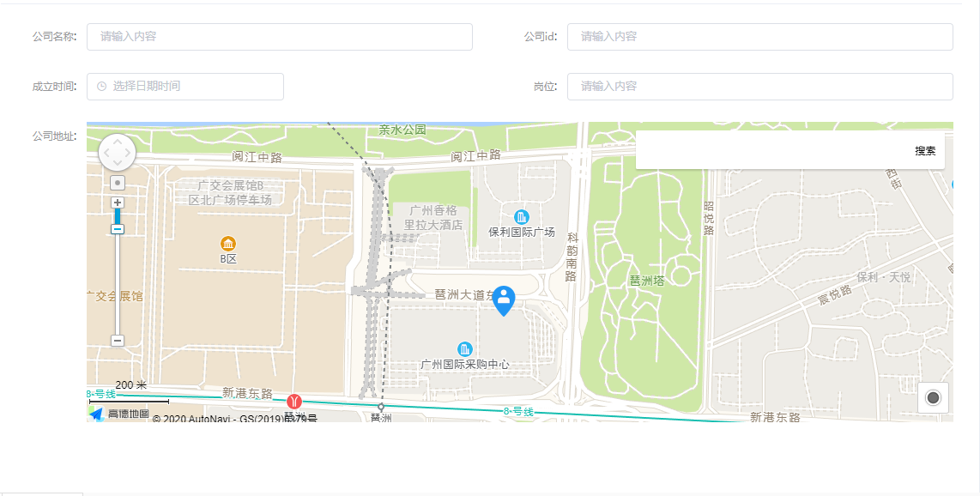Click the blue person location marker

tap(504, 300)
